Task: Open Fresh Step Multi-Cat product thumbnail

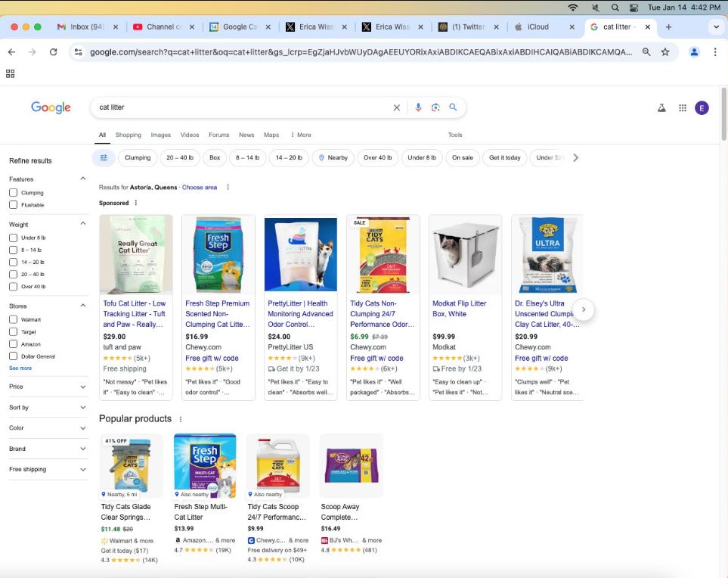Action: tap(205, 466)
